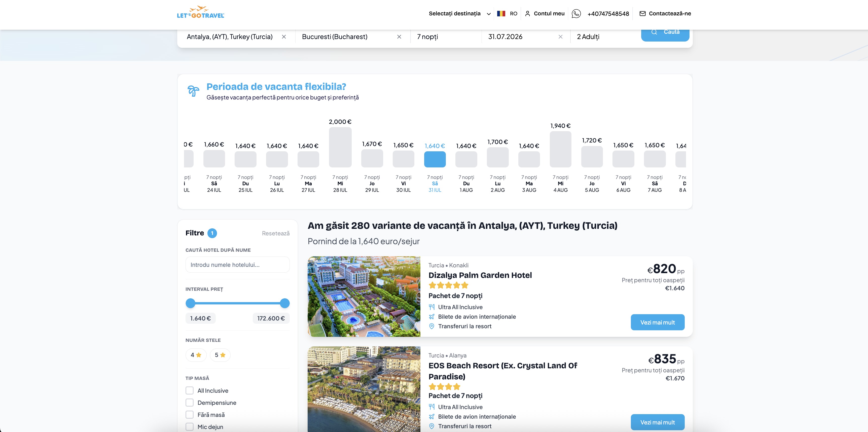Click Vezi mai mult for EOS Beach Resort
The height and width of the screenshot is (432, 868).
(657, 422)
